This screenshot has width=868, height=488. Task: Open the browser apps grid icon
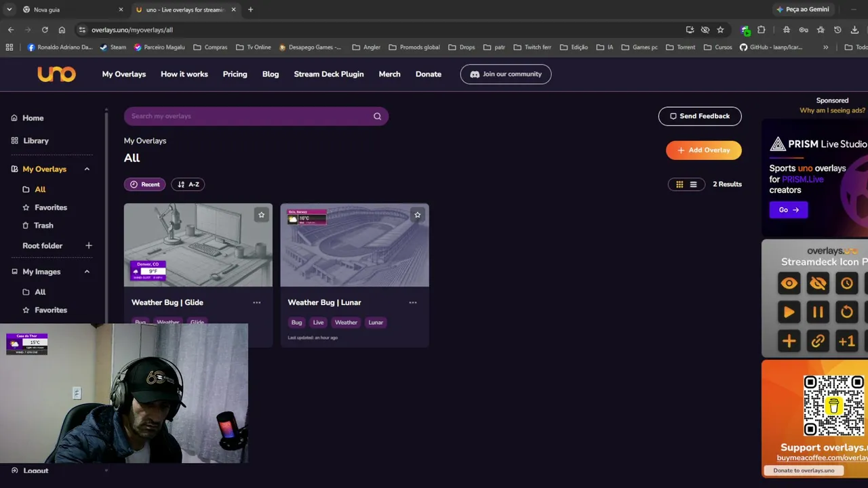tap(9, 47)
